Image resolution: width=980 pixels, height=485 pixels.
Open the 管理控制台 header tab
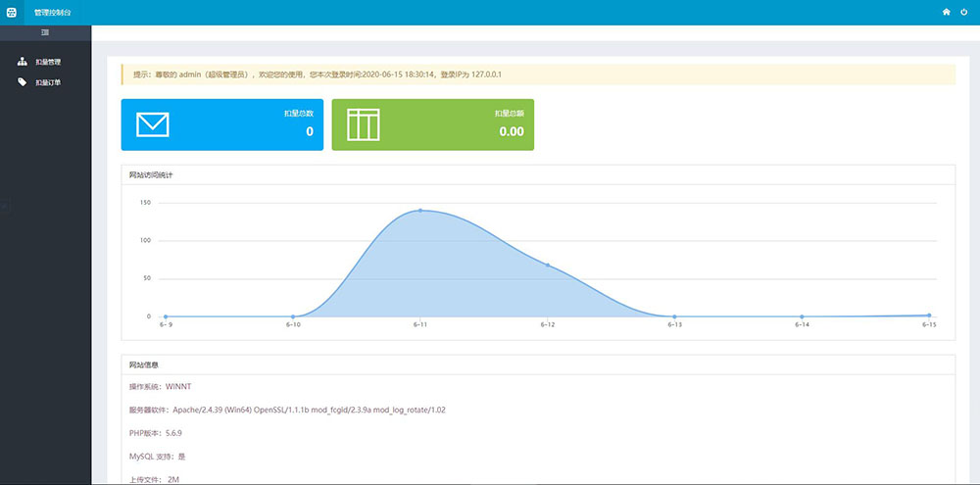53,13
